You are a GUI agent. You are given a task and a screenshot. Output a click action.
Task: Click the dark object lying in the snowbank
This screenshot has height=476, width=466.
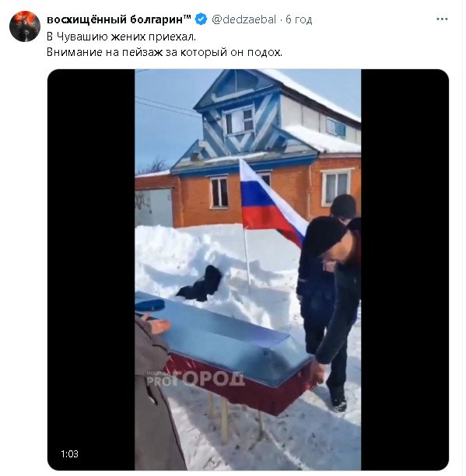pos(201,284)
